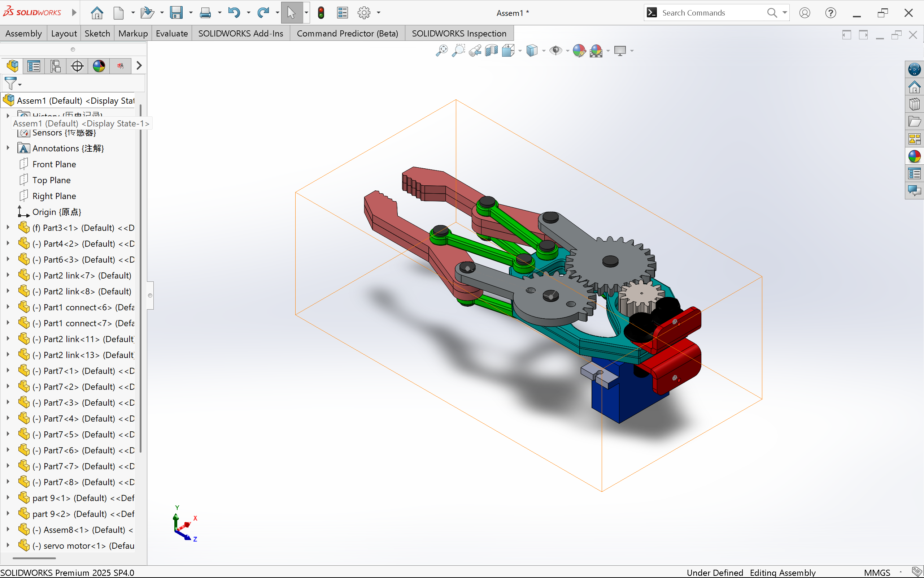Click the Display Style cube icon
The width and height of the screenshot is (924, 578).
tap(532, 51)
